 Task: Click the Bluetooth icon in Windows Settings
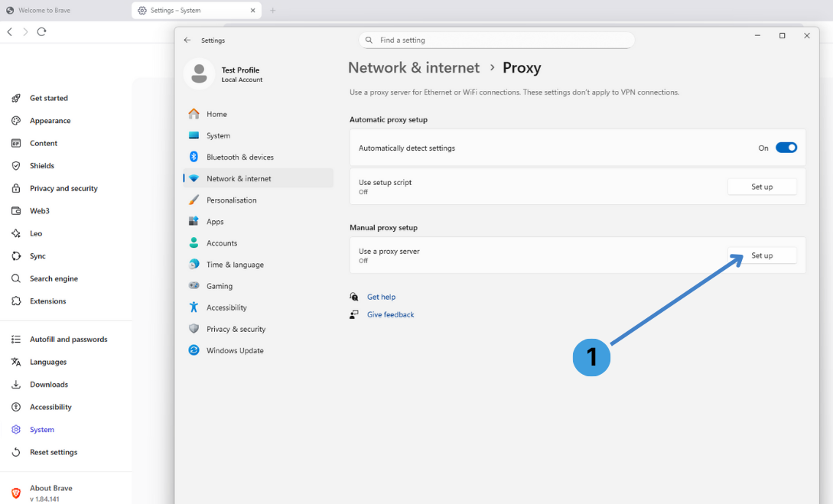tap(194, 157)
